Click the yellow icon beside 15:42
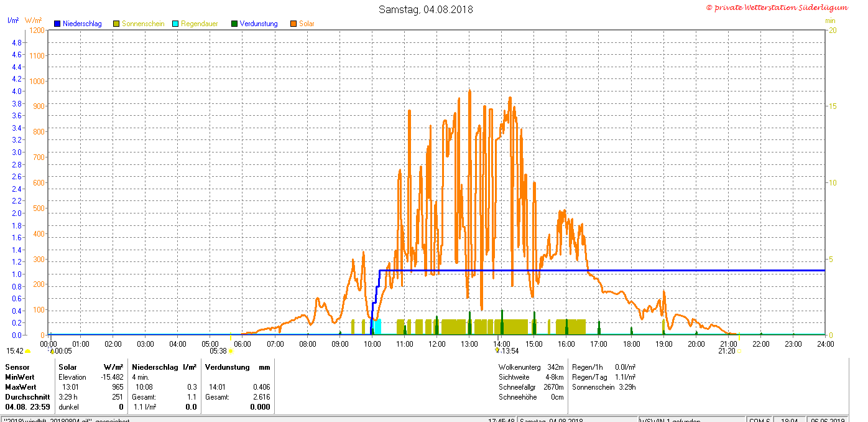Screen dimensions: 868x422 [28, 352]
